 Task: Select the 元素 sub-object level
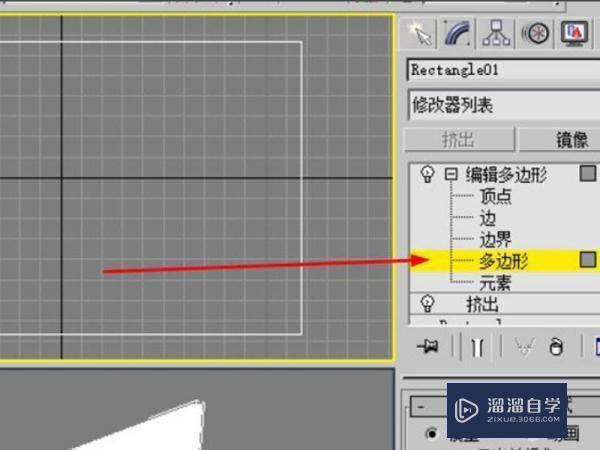click(496, 283)
